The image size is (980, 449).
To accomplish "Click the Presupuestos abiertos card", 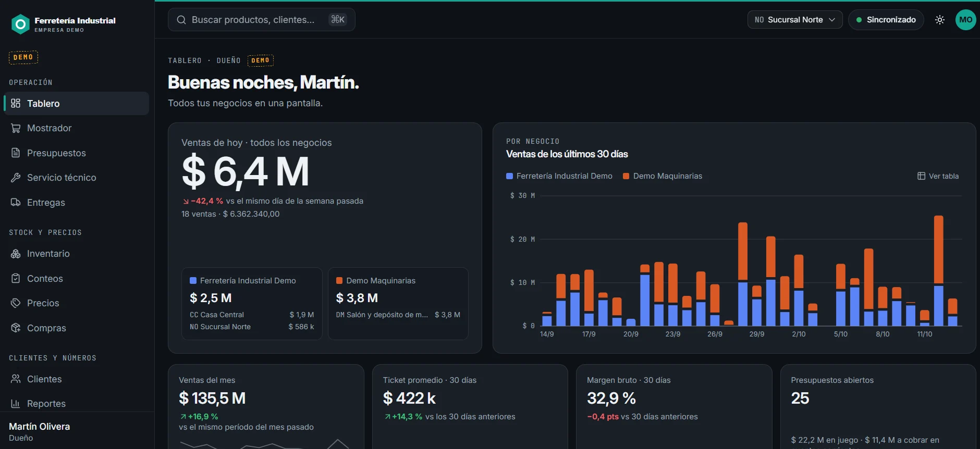I will click(878, 407).
